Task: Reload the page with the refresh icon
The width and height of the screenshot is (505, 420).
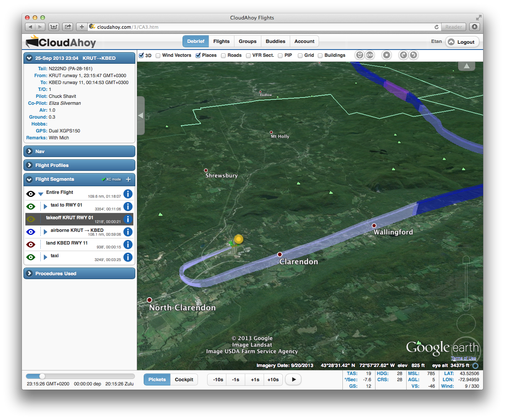Action: coord(436,27)
